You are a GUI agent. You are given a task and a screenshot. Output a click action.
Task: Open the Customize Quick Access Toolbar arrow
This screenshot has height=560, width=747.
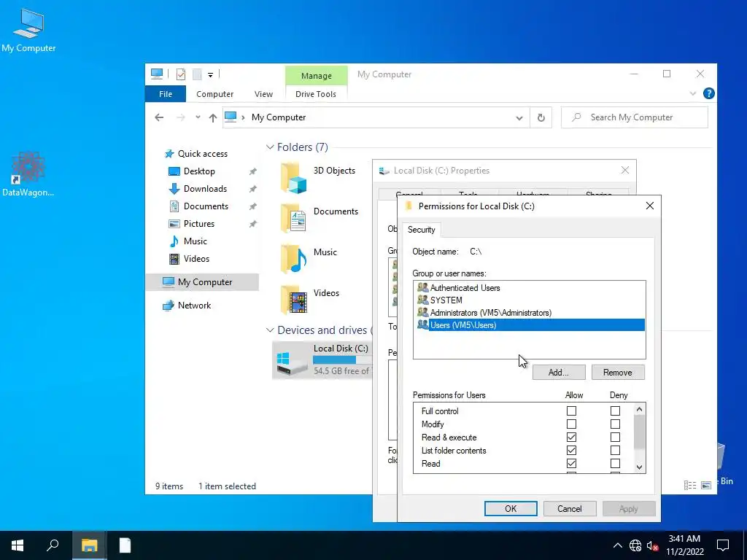coord(210,74)
